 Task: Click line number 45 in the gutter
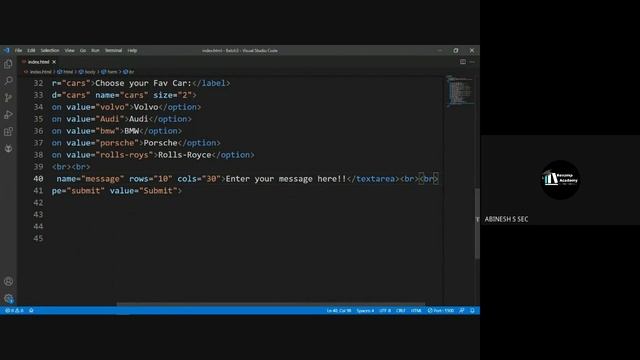(38, 238)
